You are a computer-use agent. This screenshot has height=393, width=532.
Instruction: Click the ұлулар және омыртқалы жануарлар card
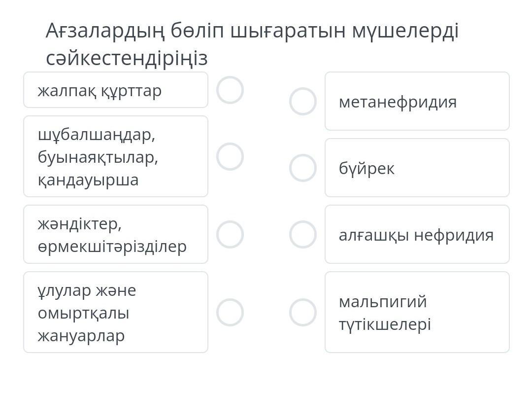[x=116, y=312]
